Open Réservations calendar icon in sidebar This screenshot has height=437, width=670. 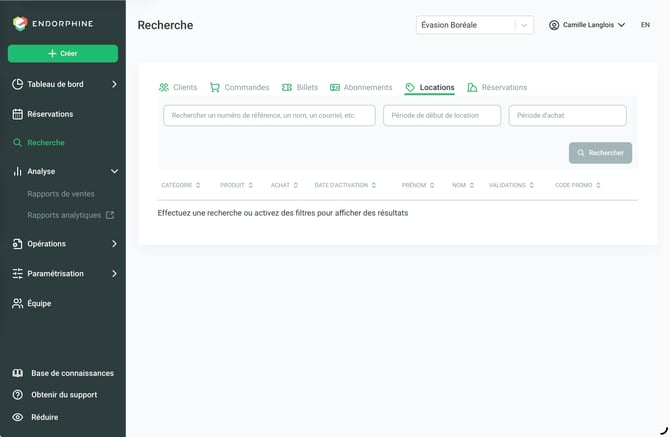tap(18, 114)
